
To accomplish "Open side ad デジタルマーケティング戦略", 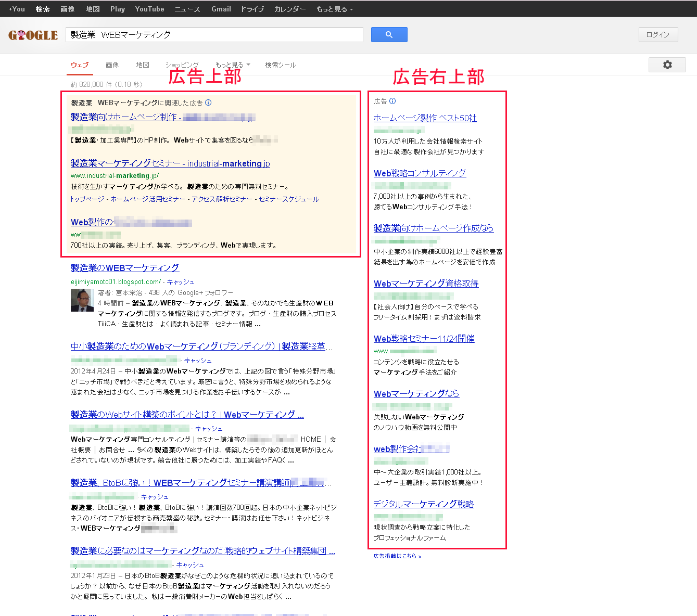I will [x=424, y=504].
